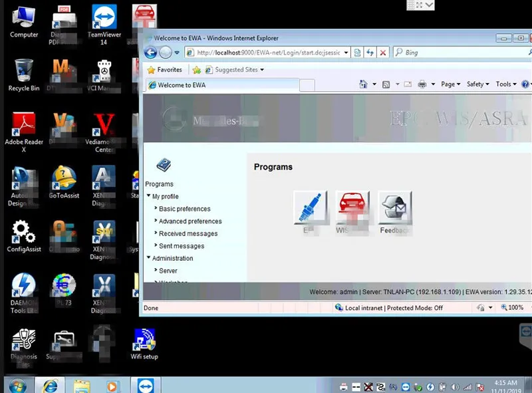Screen dimensions: 532x393
Task: Open Basic preferences link
Action: coord(185,209)
